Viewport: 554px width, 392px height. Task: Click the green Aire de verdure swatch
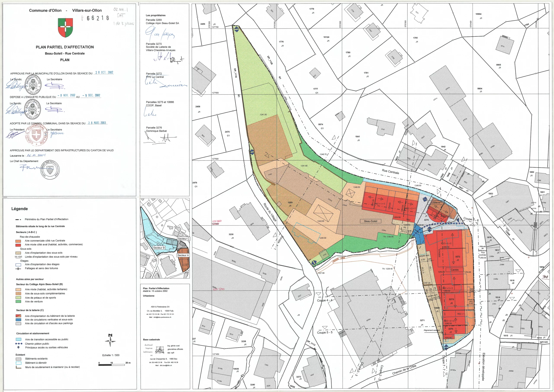pyautogui.click(x=18, y=302)
